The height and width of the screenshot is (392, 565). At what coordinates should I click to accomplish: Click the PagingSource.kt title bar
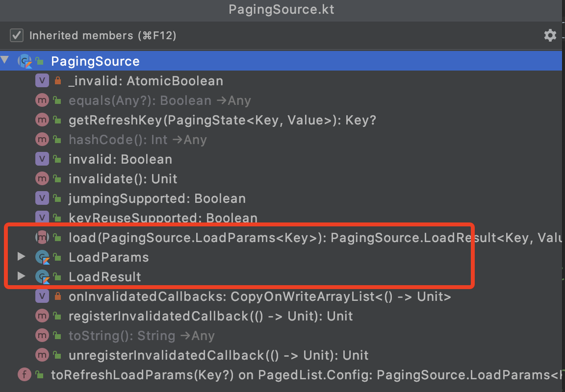281,9
